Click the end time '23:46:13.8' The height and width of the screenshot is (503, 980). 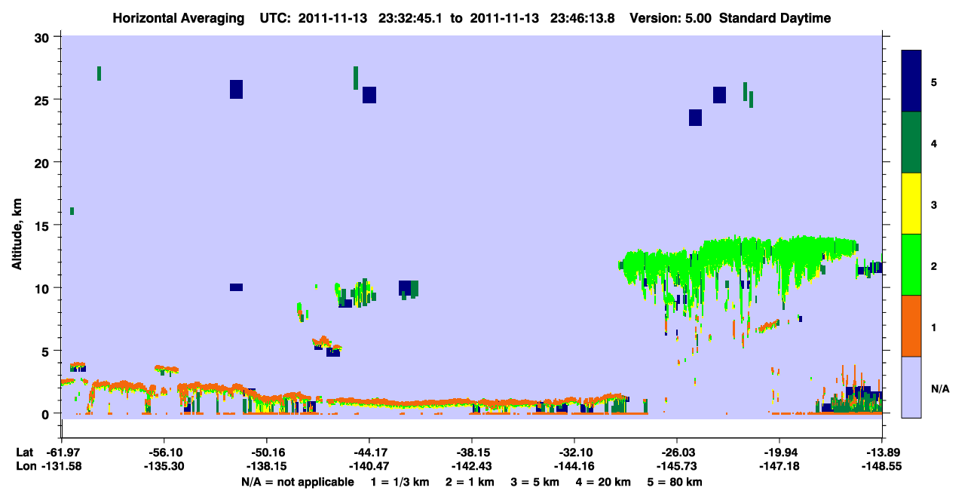pos(581,18)
